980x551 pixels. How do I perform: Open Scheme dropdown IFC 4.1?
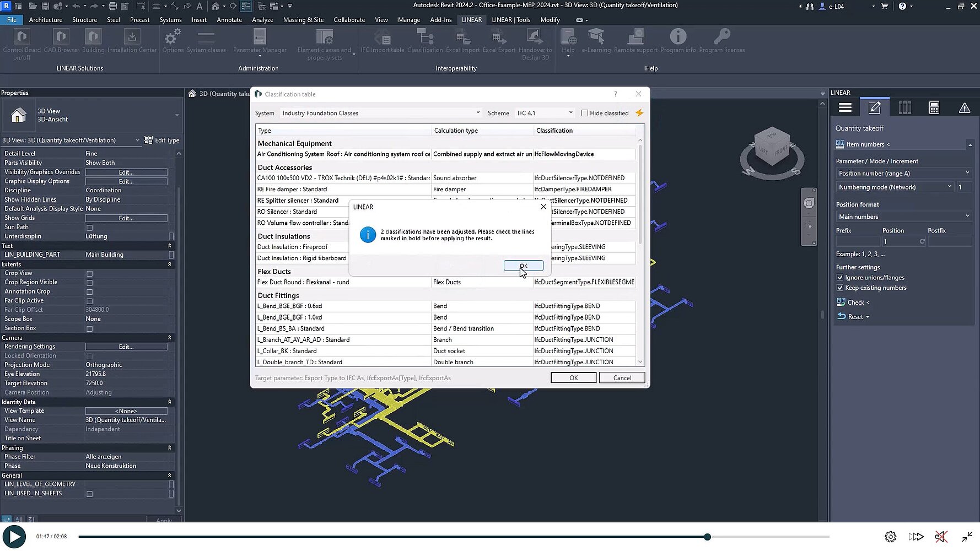pos(545,113)
